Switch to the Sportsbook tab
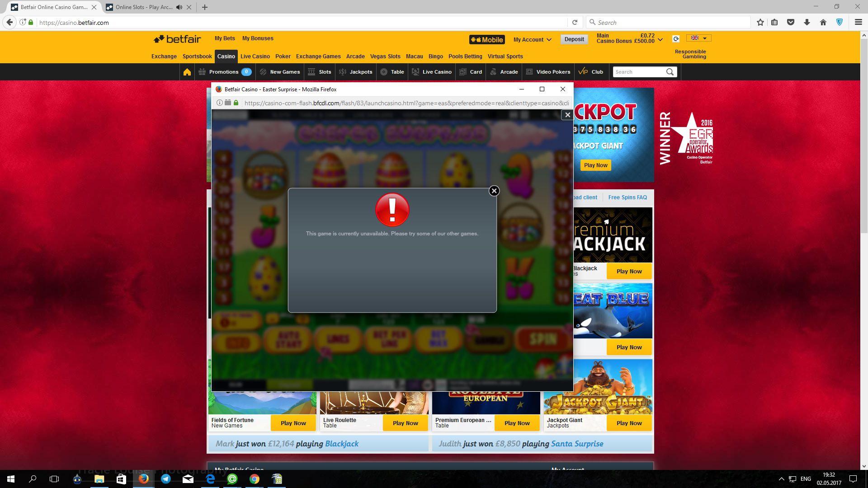Viewport: 868px width, 488px height. (x=197, y=56)
